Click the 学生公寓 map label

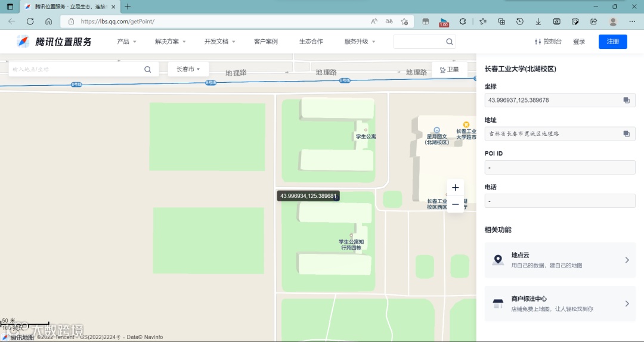[366, 136]
